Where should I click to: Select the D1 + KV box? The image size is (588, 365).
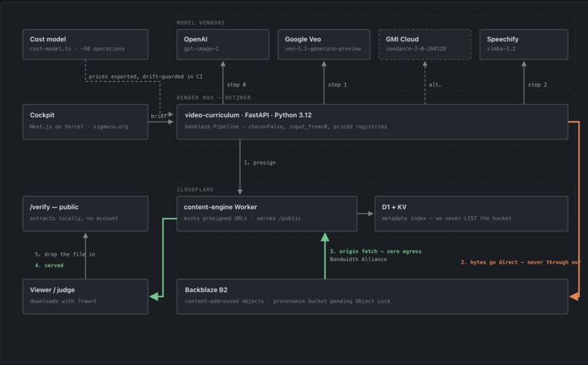point(471,213)
